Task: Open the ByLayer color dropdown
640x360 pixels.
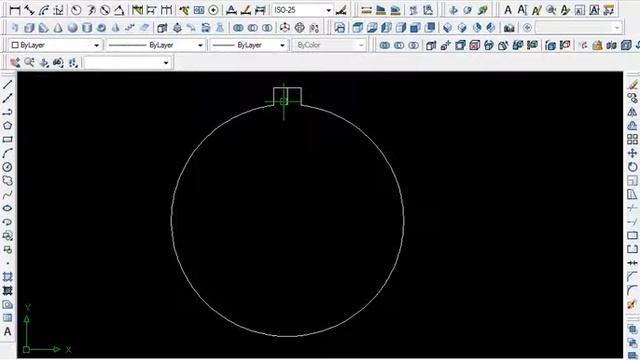Action: [x=55, y=45]
